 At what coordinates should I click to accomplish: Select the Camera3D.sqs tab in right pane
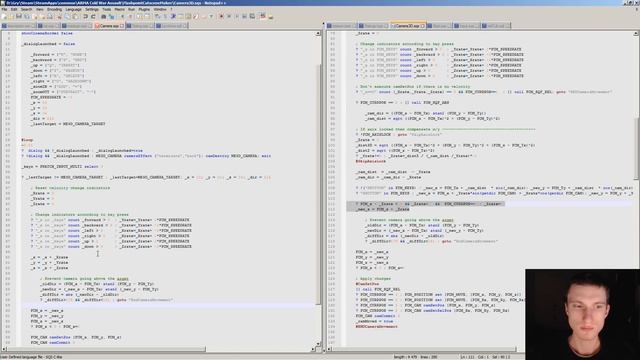(x=407, y=26)
